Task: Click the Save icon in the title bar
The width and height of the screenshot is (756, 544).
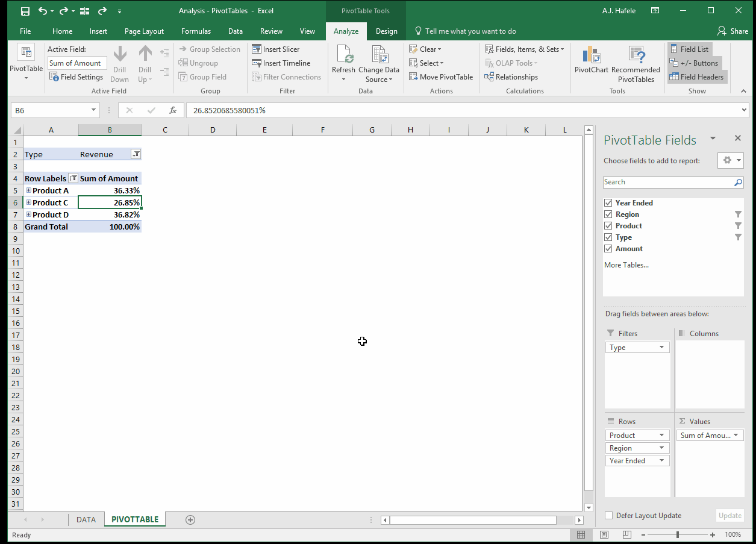Action: tap(25, 11)
